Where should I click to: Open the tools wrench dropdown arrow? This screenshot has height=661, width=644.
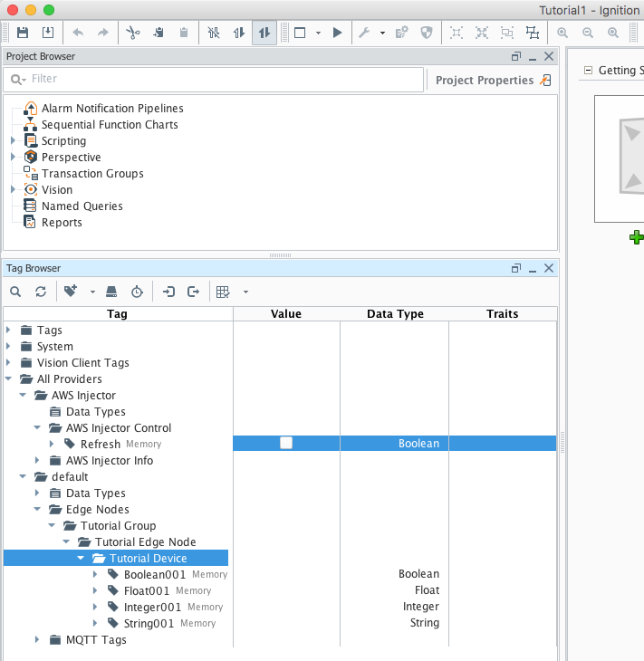tap(382, 33)
